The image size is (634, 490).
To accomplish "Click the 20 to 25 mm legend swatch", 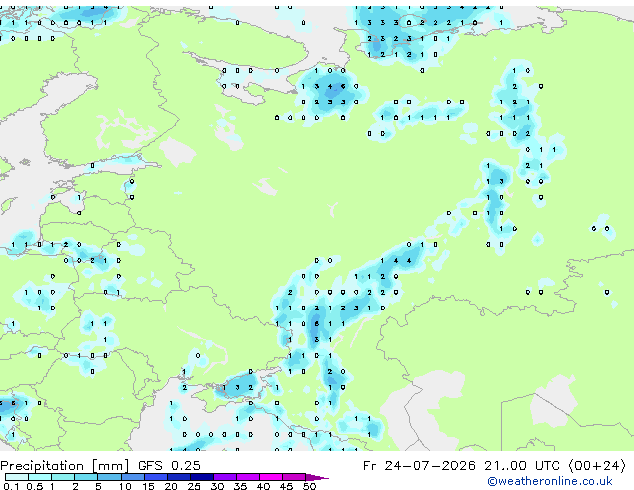I will 179,477.
